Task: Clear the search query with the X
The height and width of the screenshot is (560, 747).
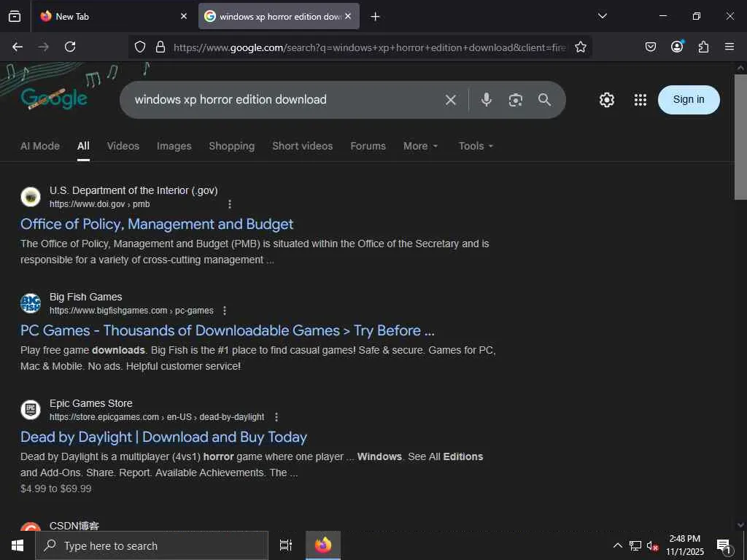Action: pyautogui.click(x=451, y=100)
